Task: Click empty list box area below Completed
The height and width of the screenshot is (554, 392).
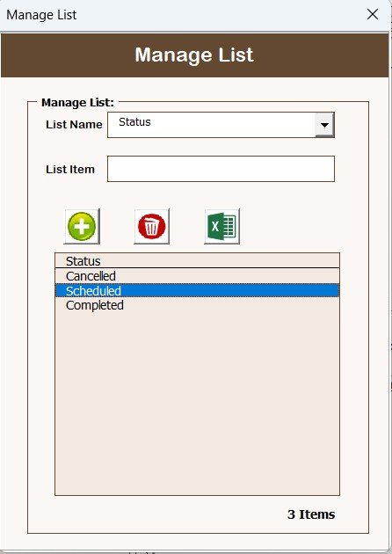Action: 197,403
